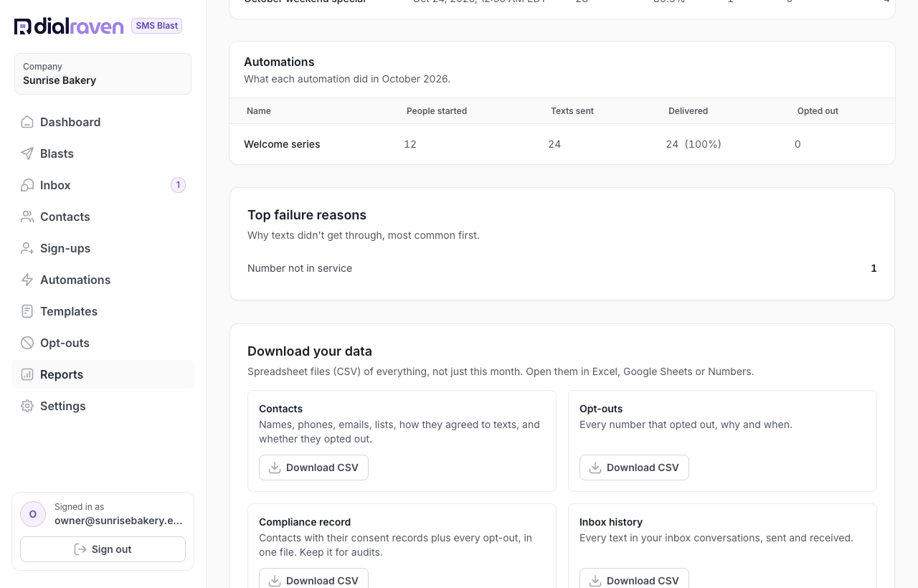Sign out of the account
Screen dimensions: 918x588
(103, 549)
